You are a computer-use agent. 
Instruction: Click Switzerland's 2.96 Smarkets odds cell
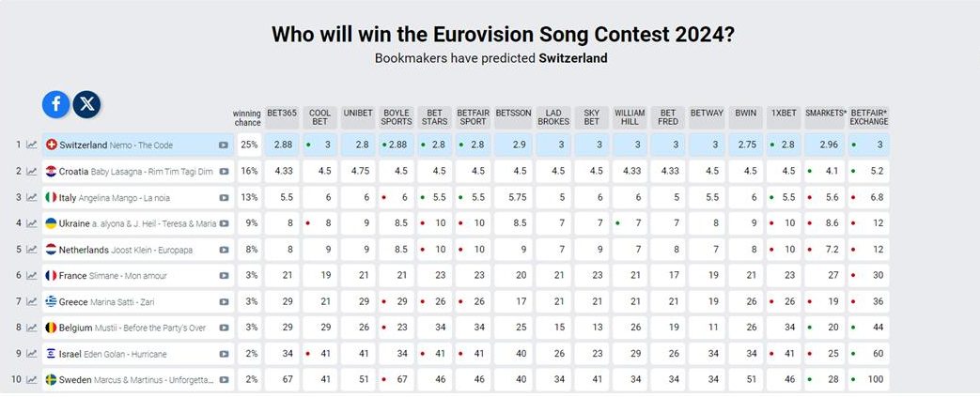pyautogui.click(x=828, y=145)
